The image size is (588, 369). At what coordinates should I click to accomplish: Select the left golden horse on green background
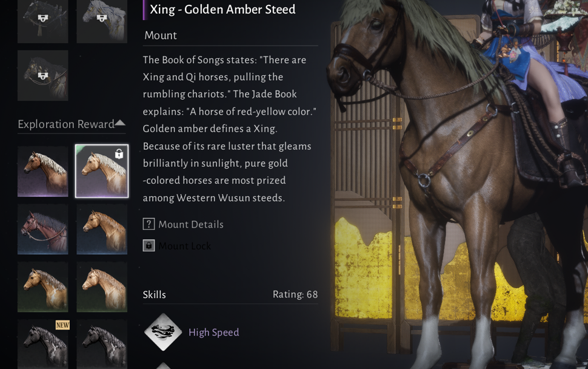click(x=43, y=287)
